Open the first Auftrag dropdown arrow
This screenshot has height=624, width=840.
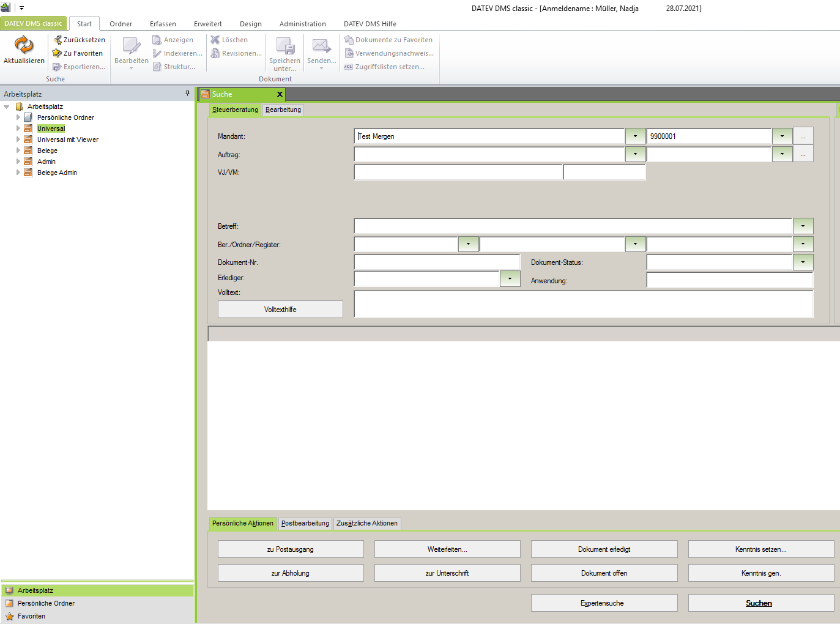[x=635, y=154]
